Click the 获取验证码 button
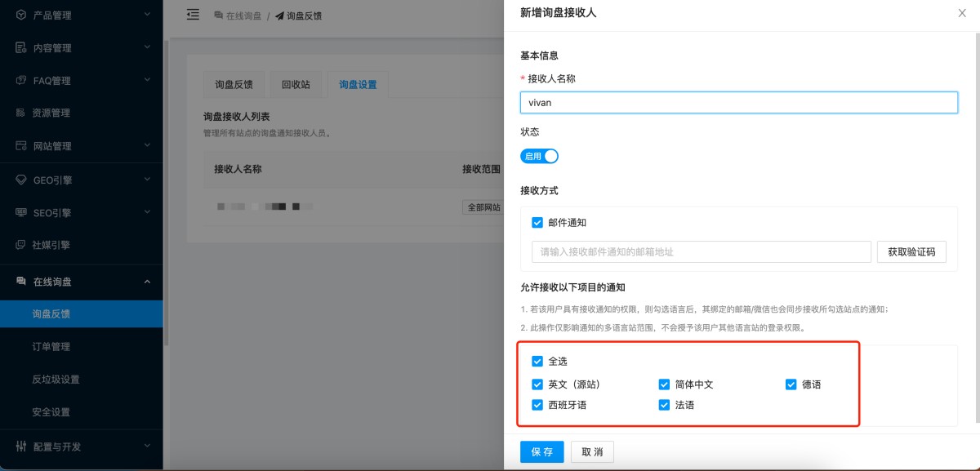The width and height of the screenshot is (980, 471). [911, 251]
